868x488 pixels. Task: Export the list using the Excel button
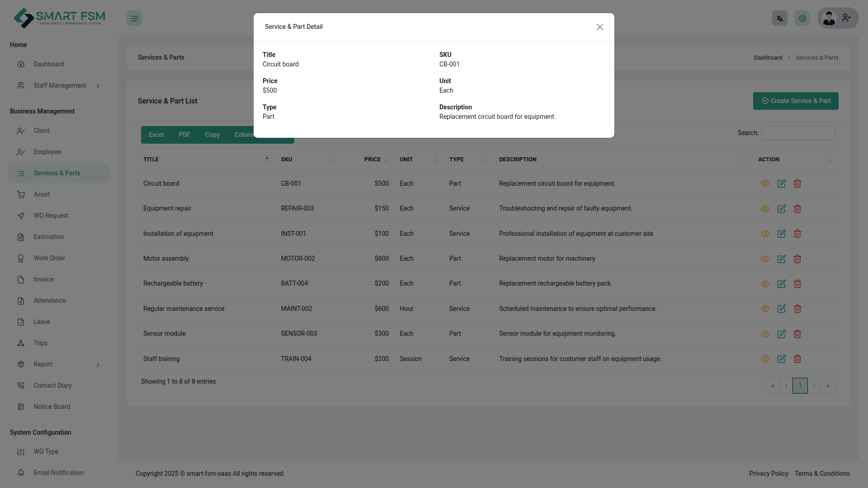[156, 135]
